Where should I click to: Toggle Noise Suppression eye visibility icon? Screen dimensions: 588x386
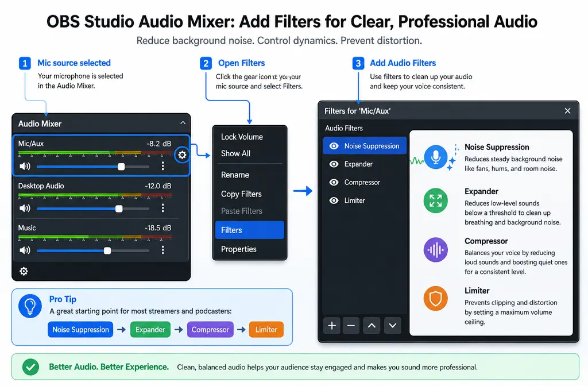334,146
